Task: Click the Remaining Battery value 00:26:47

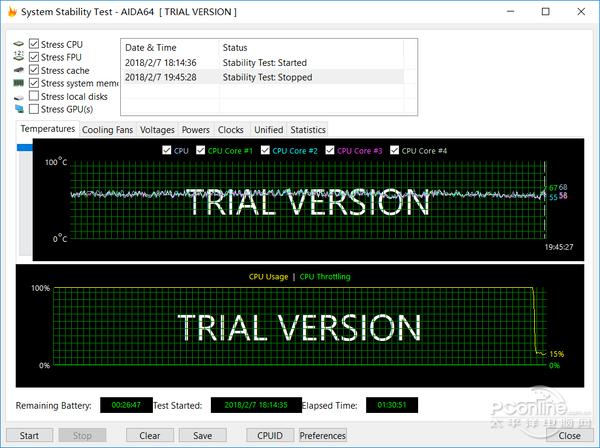Action: tap(126, 405)
